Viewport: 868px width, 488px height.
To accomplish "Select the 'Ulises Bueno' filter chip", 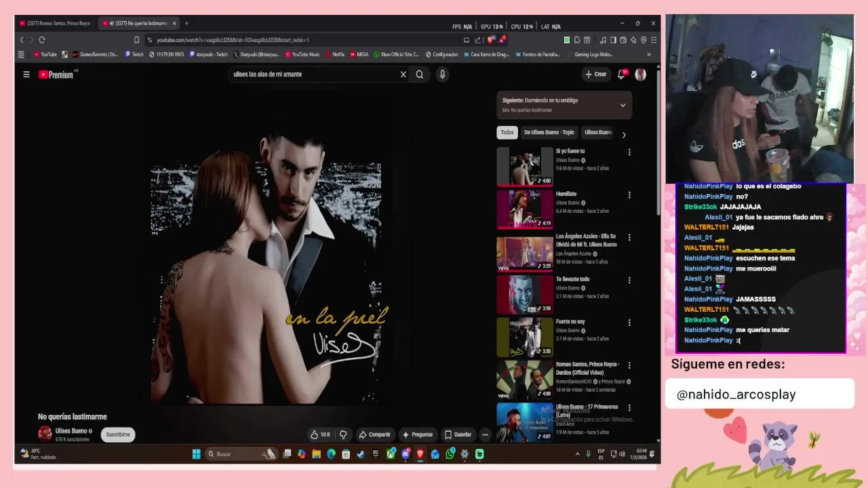I will coord(598,133).
